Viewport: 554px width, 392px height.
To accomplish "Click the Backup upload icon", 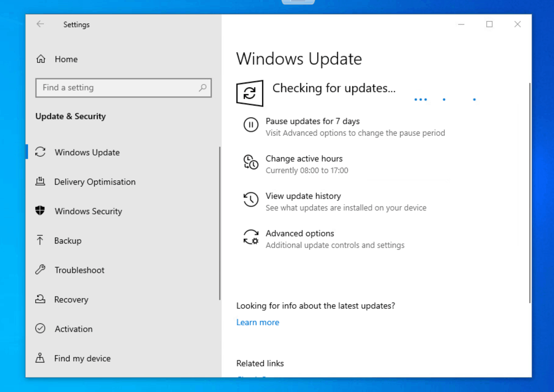I will [x=40, y=240].
